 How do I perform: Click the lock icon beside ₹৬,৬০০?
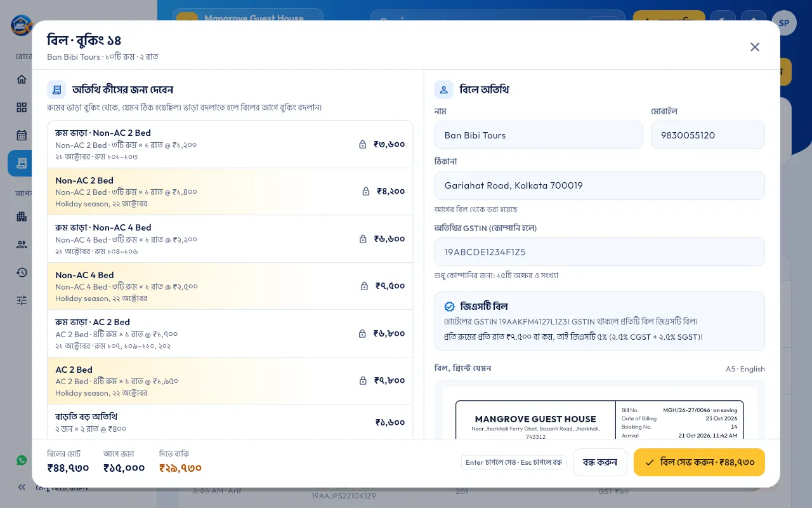[363, 239]
